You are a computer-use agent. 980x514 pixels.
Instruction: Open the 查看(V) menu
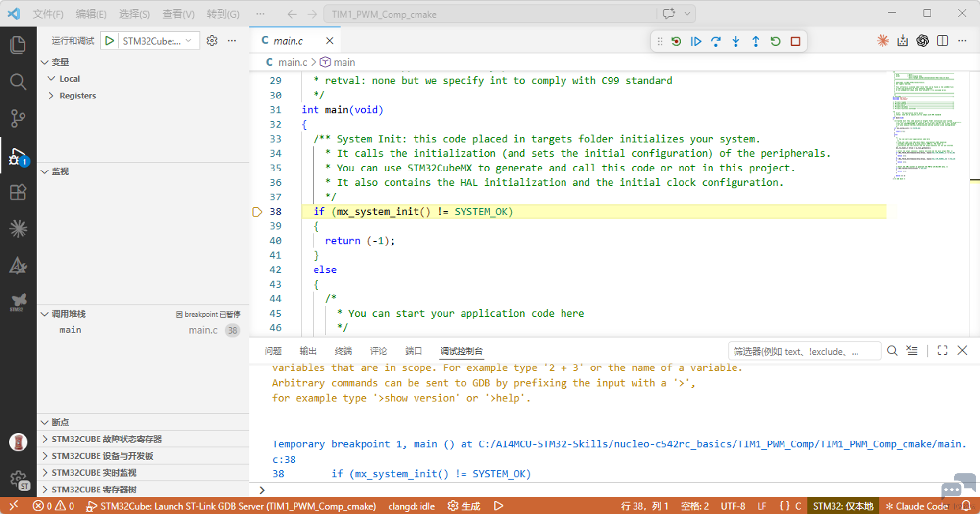[178, 14]
